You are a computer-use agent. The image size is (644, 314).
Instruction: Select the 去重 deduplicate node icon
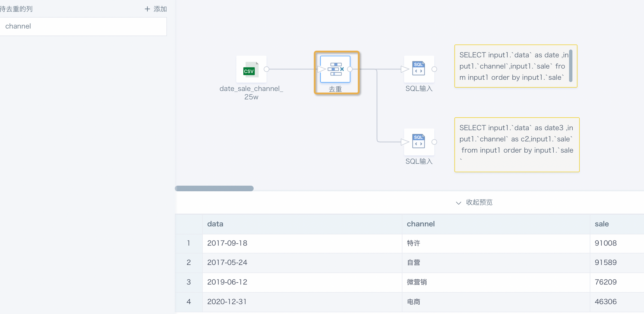coord(335,69)
